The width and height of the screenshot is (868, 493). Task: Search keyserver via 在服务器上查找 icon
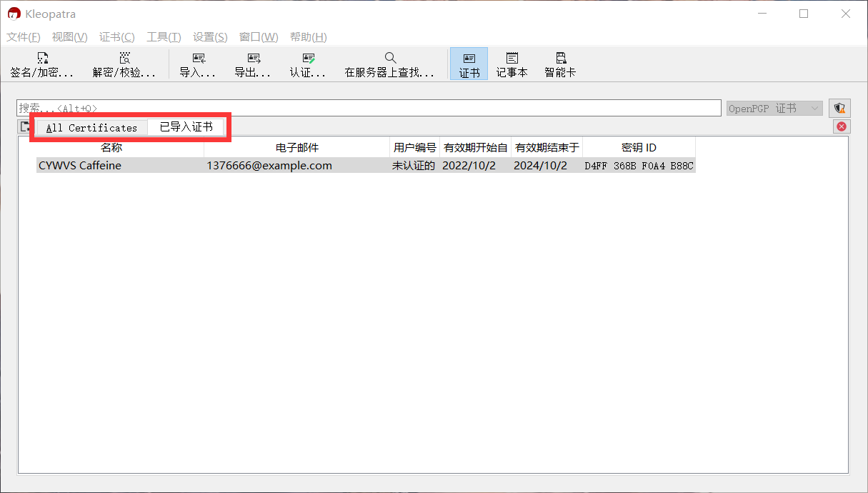click(390, 64)
